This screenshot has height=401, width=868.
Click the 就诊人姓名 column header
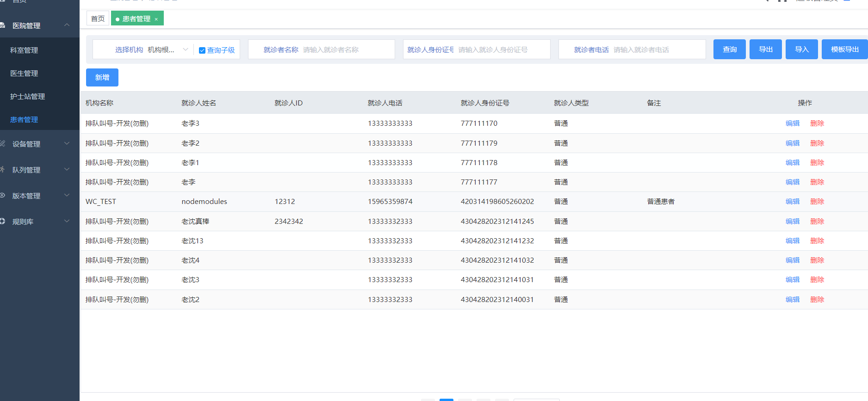(199, 103)
